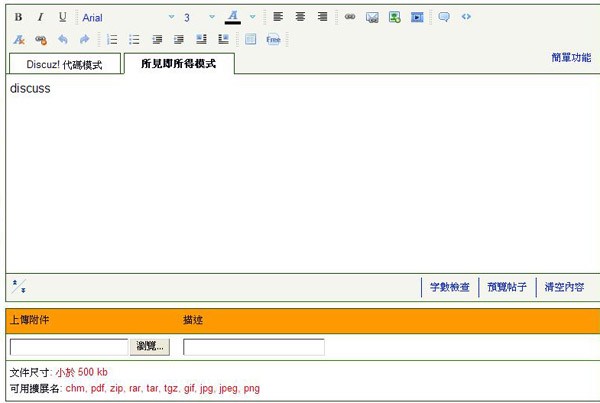600x403 pixels.
Task: Insert a media video clip
Action: 417,17
